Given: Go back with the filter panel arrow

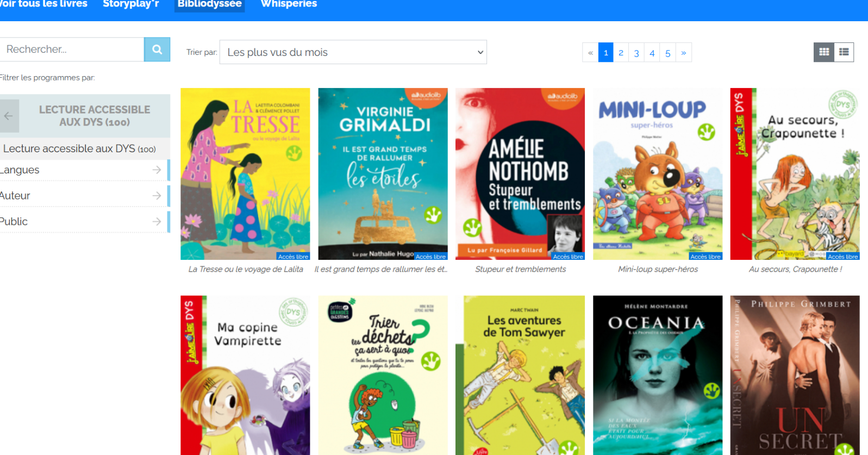Looking at the screenshot, I should (x=9, y=116).
